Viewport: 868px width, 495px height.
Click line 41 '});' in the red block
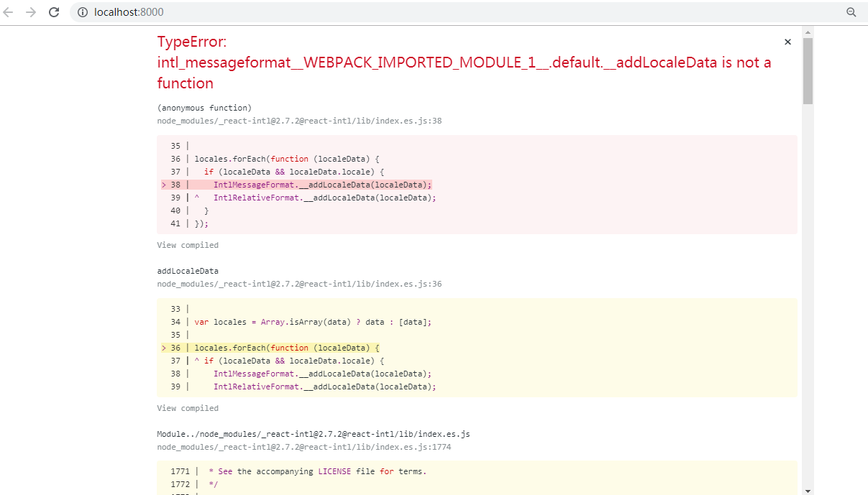point(201,223)
